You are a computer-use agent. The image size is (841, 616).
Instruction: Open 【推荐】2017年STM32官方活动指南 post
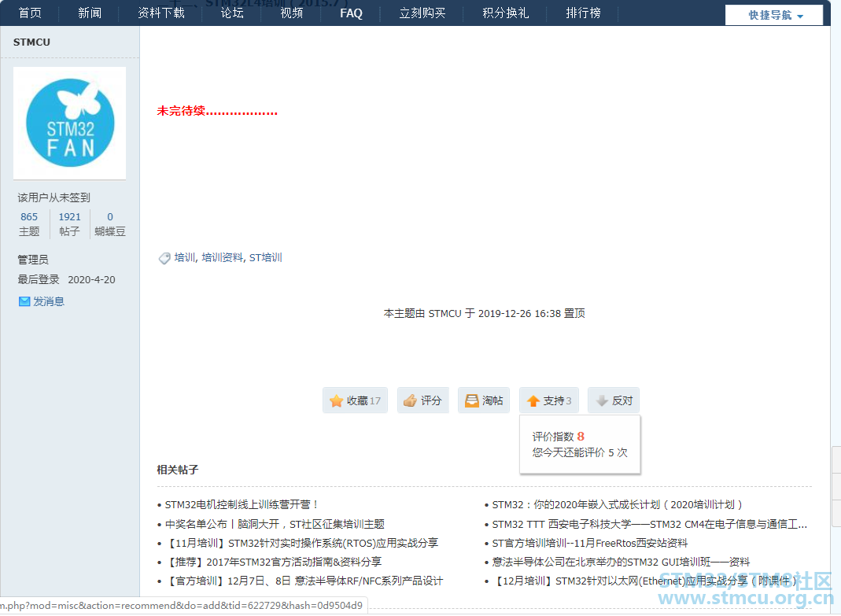tap(273, 562)
